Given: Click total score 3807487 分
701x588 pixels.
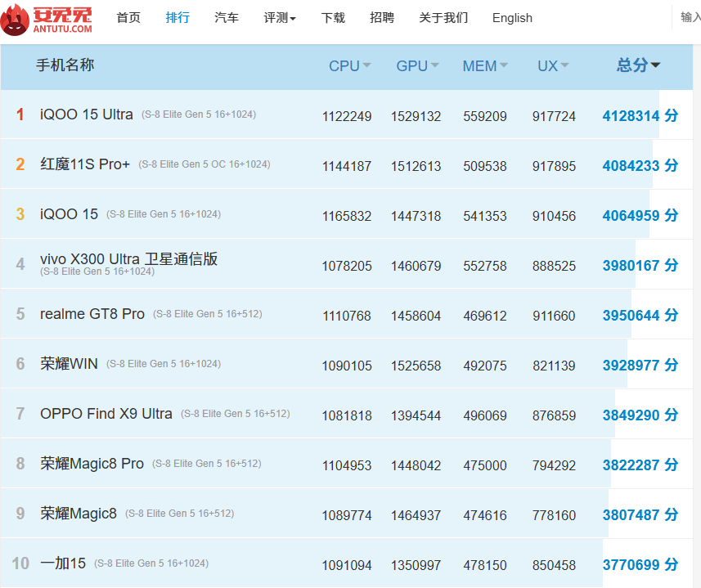Looking at the screenshot, I should [640, 515].
